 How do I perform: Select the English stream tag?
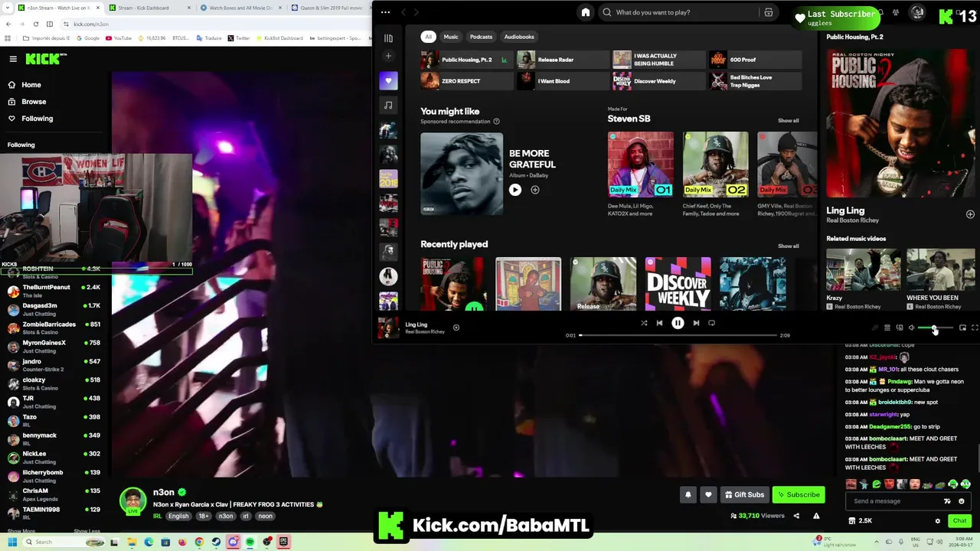tap(178, 516)
